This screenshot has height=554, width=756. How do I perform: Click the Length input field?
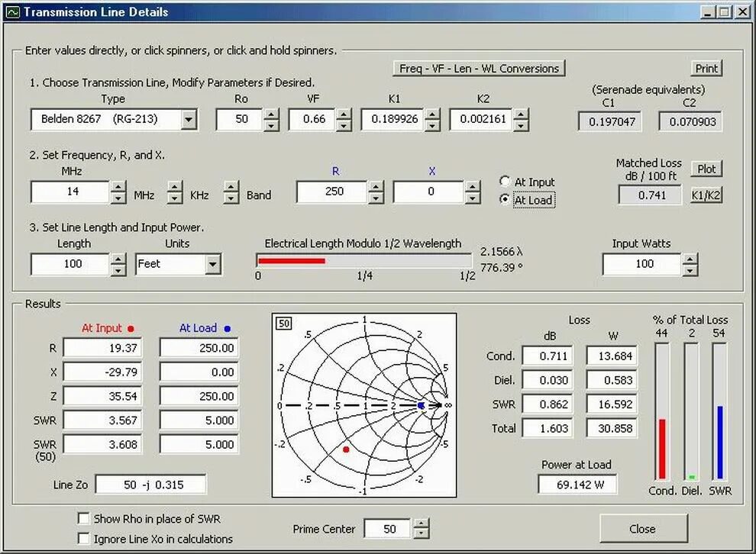pyautogui.click(x=71, y=265)
